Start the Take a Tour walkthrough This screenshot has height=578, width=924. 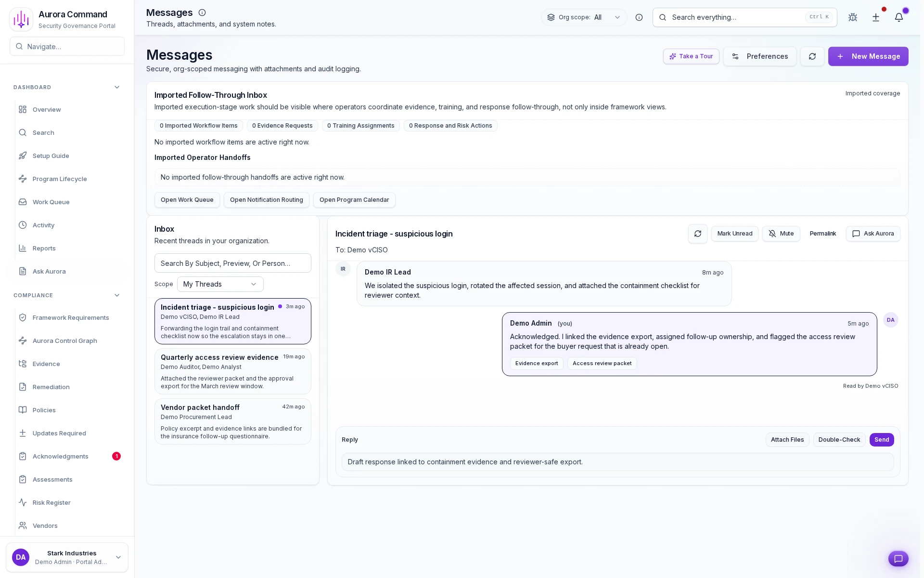point(691,56)
